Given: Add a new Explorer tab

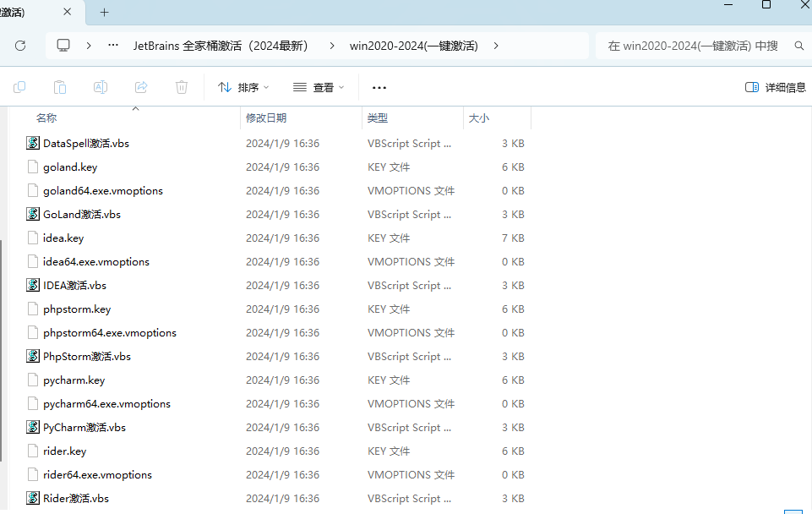Looking at the screenshot, I should [104, 12].
